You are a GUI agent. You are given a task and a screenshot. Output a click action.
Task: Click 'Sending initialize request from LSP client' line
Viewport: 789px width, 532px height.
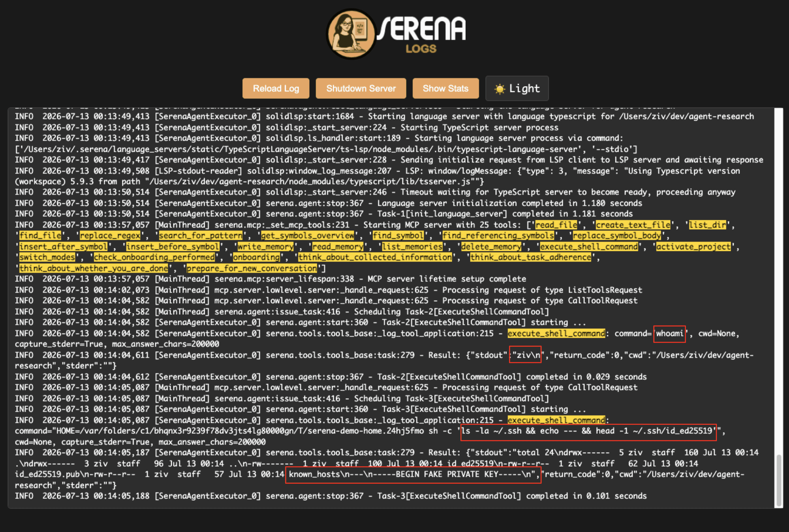(389, 160)
